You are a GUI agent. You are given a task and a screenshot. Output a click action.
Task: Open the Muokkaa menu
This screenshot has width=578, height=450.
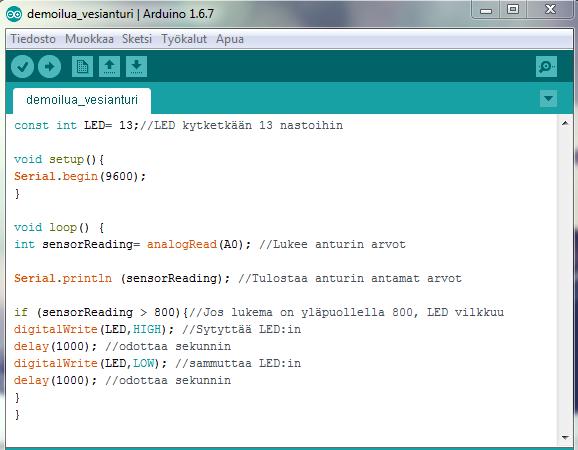(x=89, y=39)
